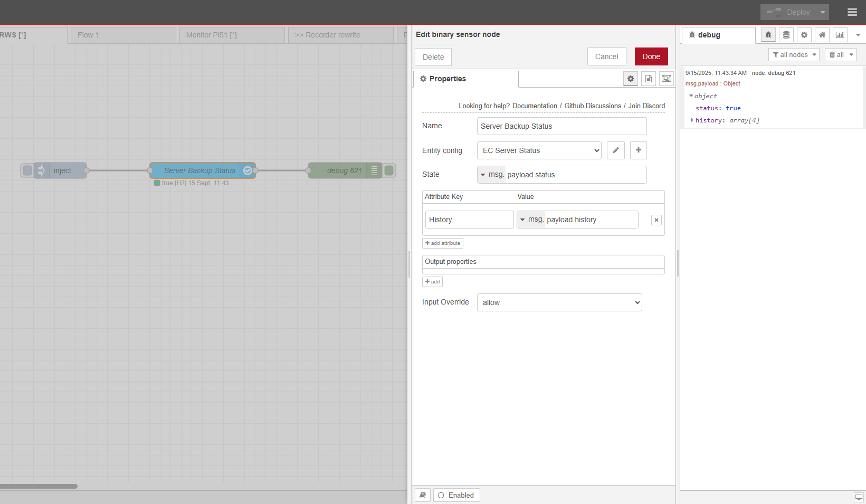Image resolution: width=866 pixels, height=504 pixels.
Task: Add a new entity config with plus icon
Action: 639,150
